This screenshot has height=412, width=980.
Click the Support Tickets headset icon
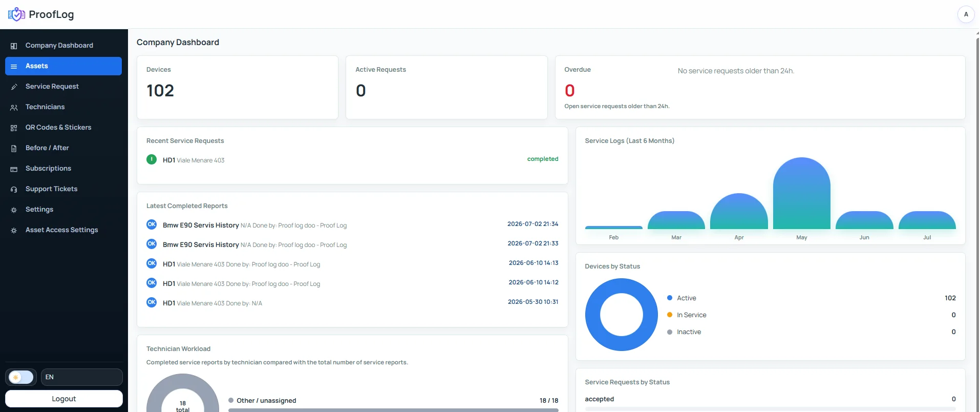[x=14, y=189]
